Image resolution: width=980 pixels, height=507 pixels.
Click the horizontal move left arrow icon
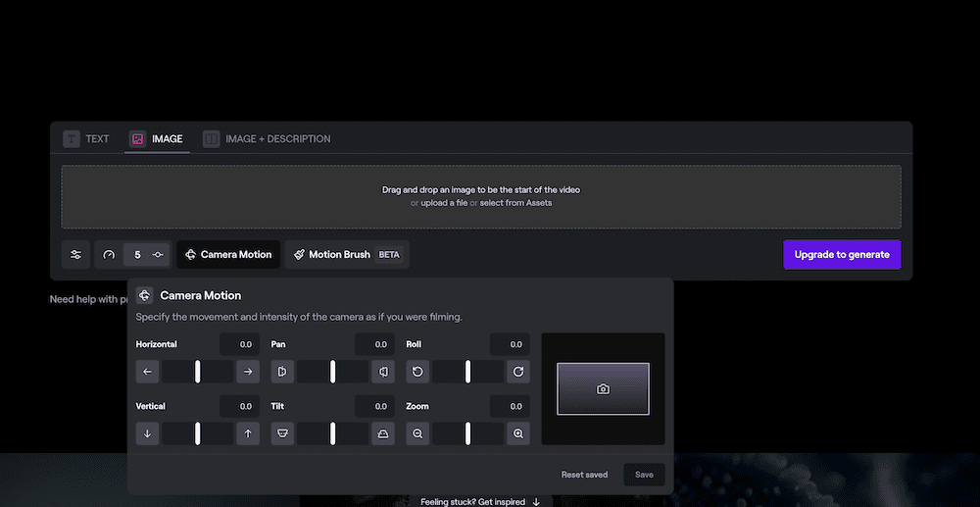pyautogui.click(x=147, y=372)
